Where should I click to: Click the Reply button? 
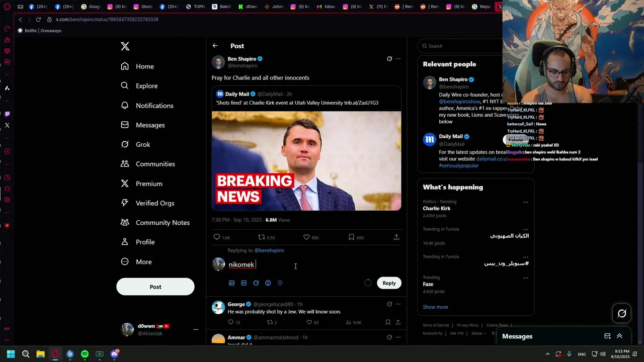389,283
